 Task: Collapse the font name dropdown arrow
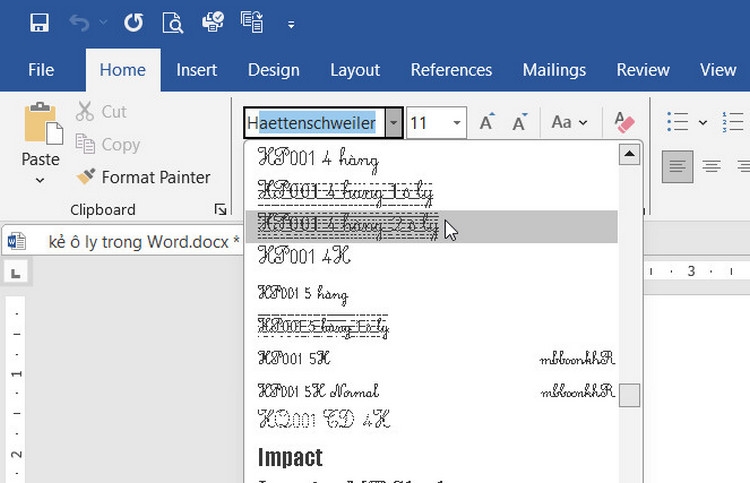click(393, 123)
